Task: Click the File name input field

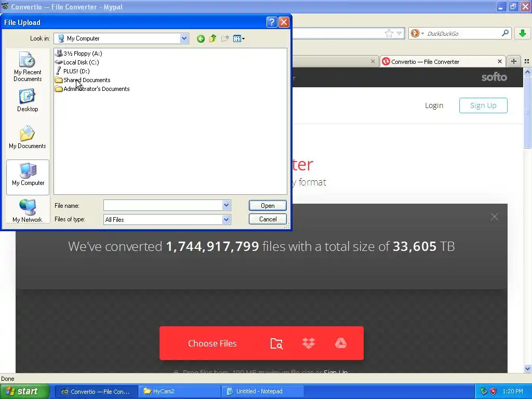Action: pos(163,205)
